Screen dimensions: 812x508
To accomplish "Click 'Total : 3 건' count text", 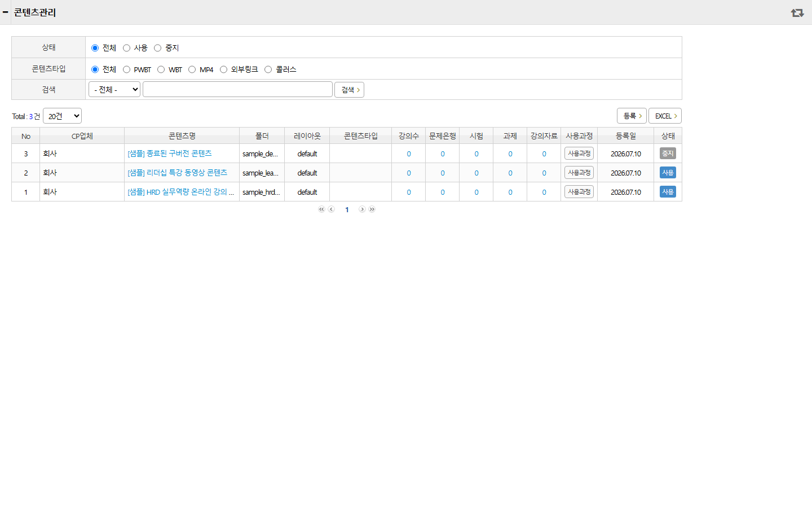I will pyautogui.click(x=26, y=116).
